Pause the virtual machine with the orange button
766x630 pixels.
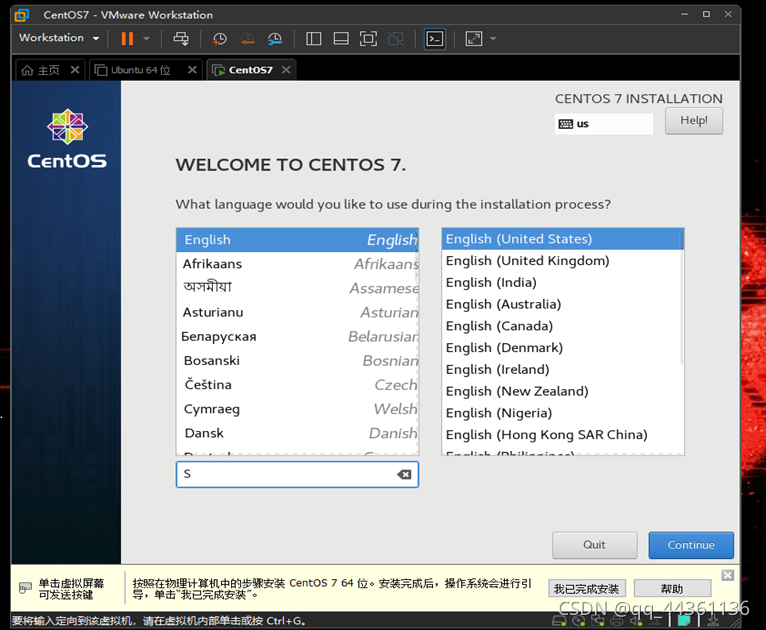(x=127, y=39)
